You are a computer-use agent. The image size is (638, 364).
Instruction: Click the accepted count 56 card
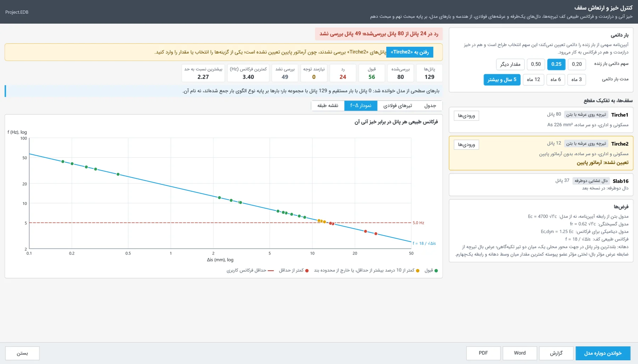[371, 73]
